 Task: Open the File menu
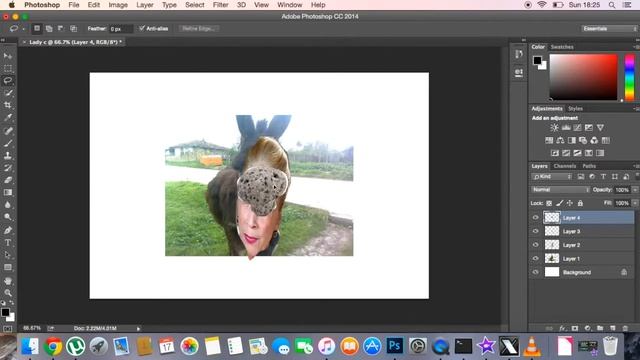(74, 5)
